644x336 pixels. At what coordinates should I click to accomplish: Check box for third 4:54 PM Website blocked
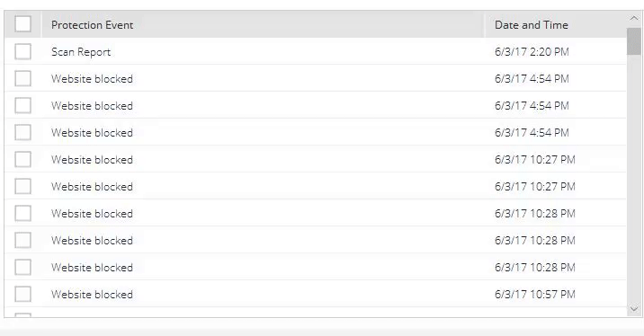click(x=22, y=132)
